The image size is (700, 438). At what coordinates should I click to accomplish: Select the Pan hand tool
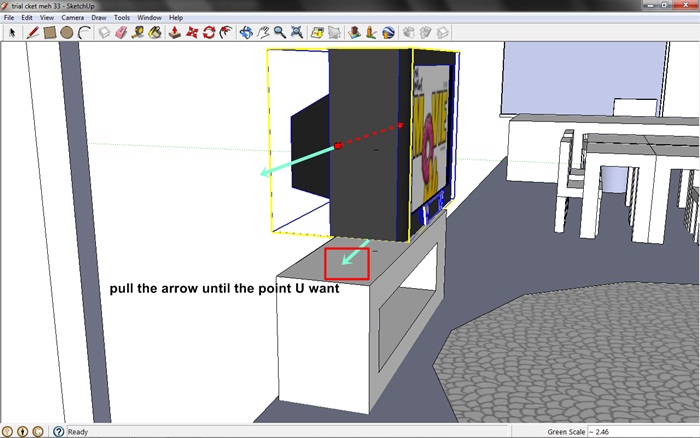[263, 33]
